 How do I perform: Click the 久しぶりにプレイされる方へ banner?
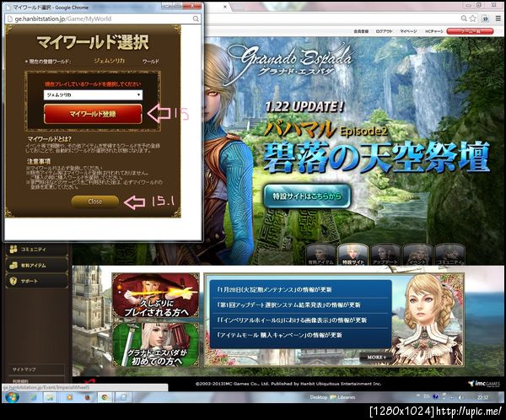click(x=155, y=295)
